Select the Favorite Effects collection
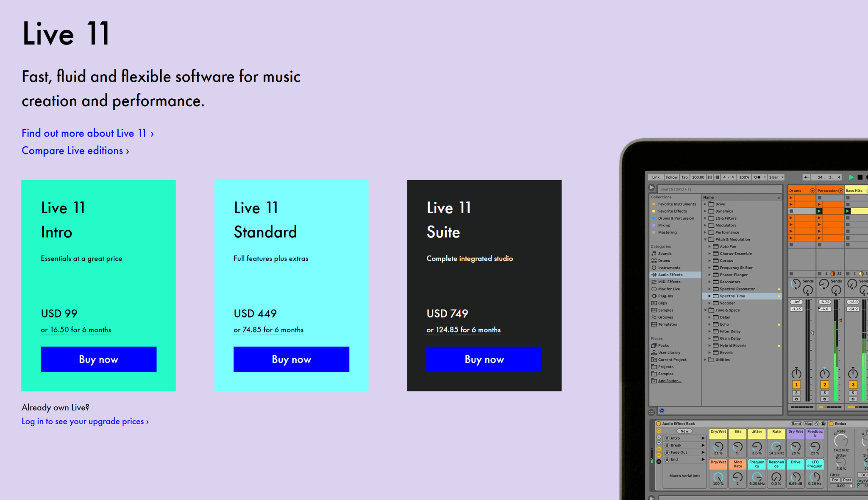 click(672, 211)
